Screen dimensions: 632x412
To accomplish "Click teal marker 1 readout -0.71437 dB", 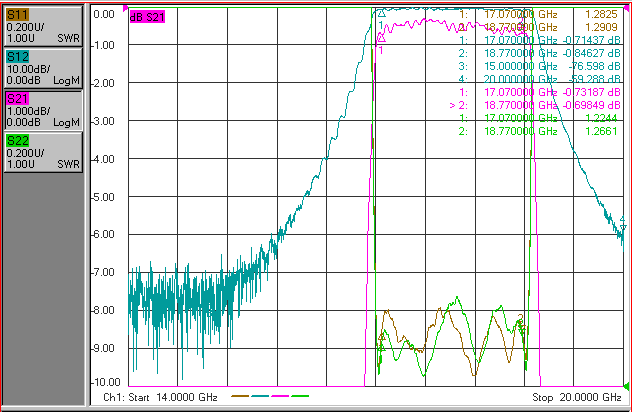I will pyautogui.click(x=591, y=40).
